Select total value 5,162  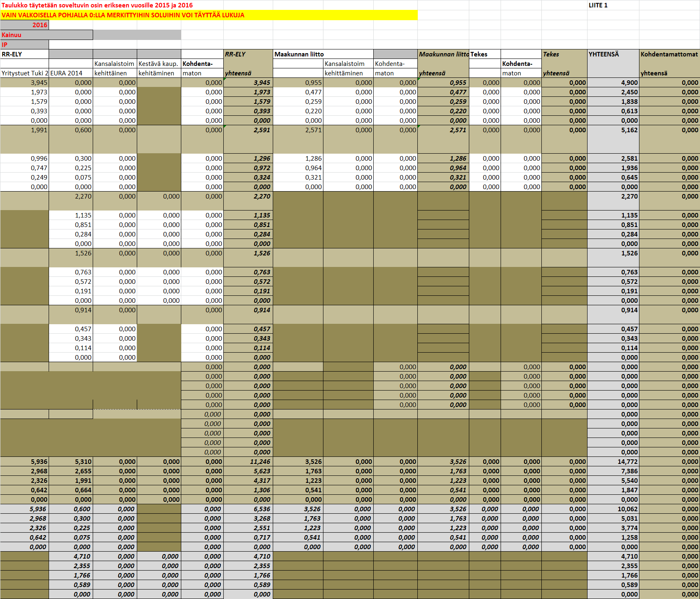tap(613, 139)
